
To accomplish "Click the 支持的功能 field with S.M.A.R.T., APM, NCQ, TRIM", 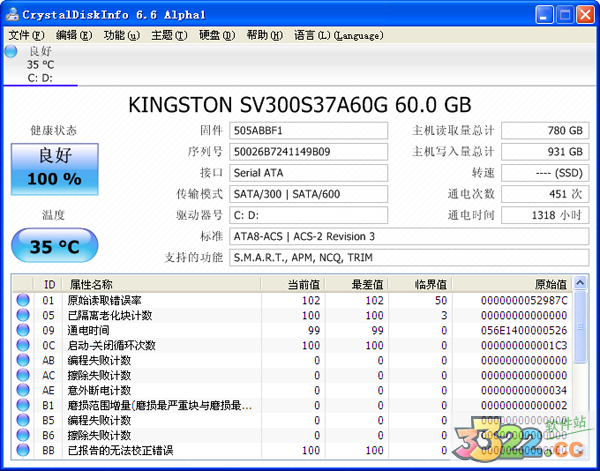I will [x=409, y=258].
